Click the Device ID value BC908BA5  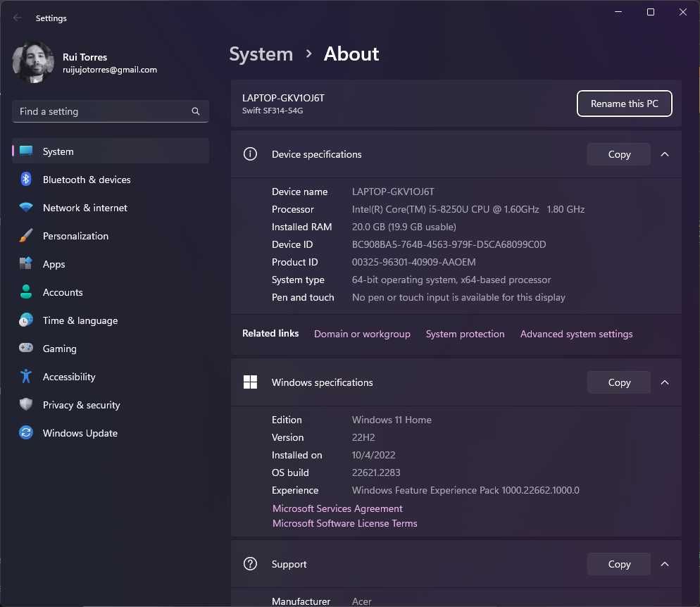[449, 244]
